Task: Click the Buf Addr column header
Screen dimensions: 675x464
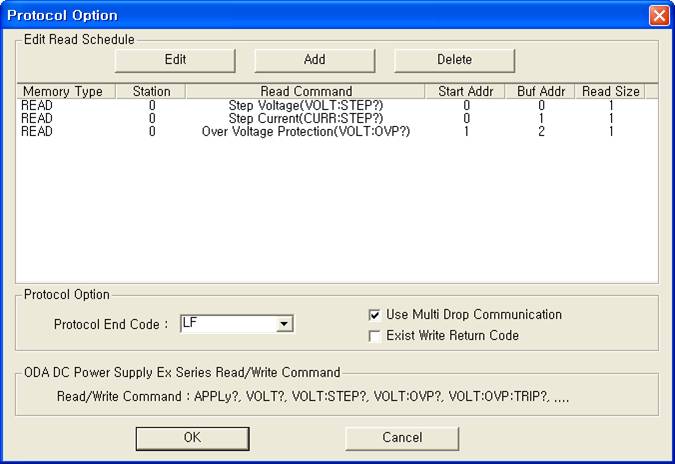Action: click(x=540, y=91)
